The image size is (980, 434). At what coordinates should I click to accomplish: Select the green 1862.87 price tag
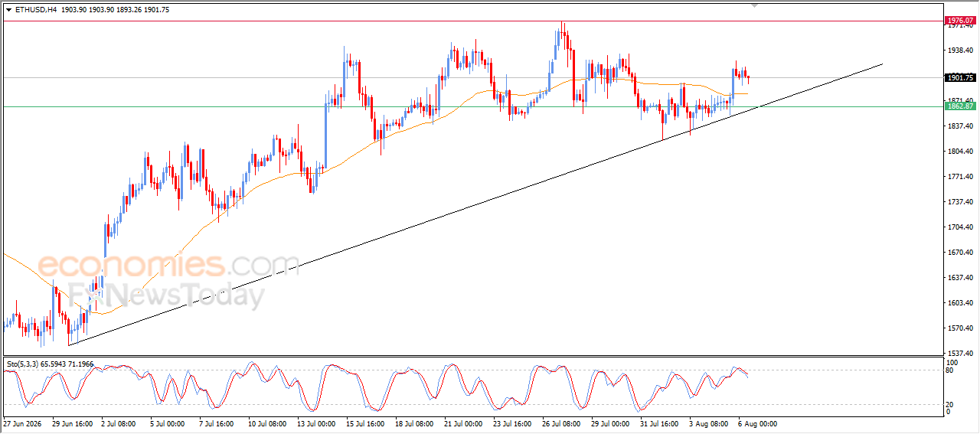(959, 106)
